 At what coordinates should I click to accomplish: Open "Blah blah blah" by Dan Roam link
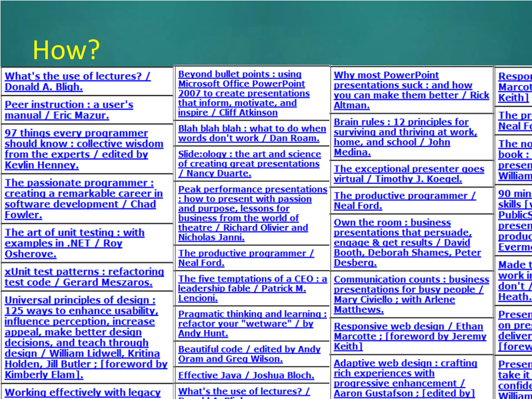252,133
